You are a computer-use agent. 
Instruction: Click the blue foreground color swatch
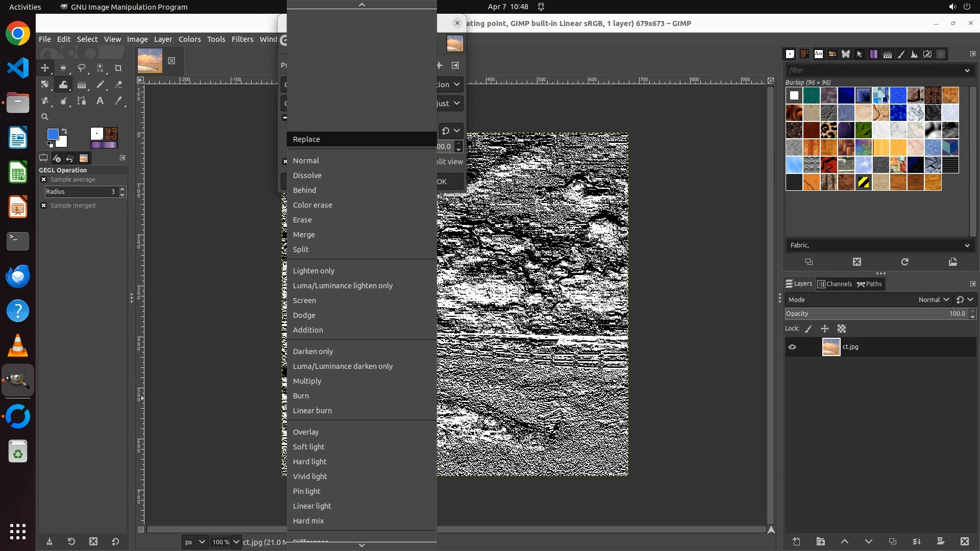(x=53, y=134)
